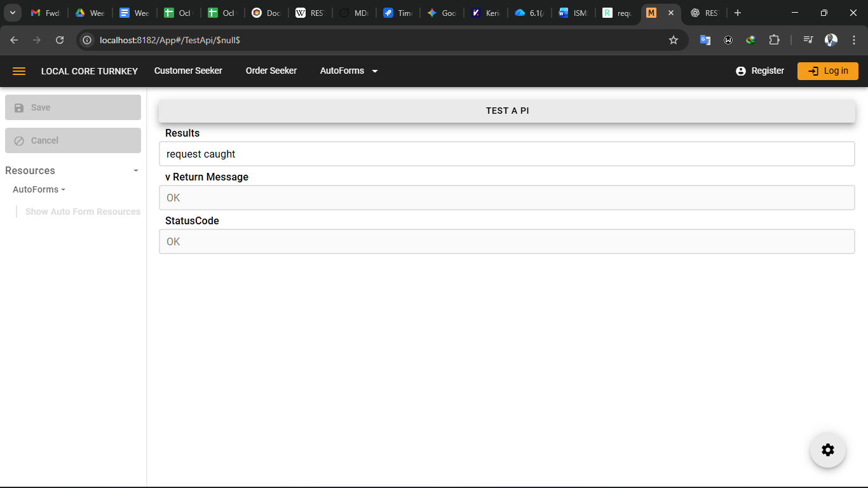
Task: Click the Register link
Action: 760,71
